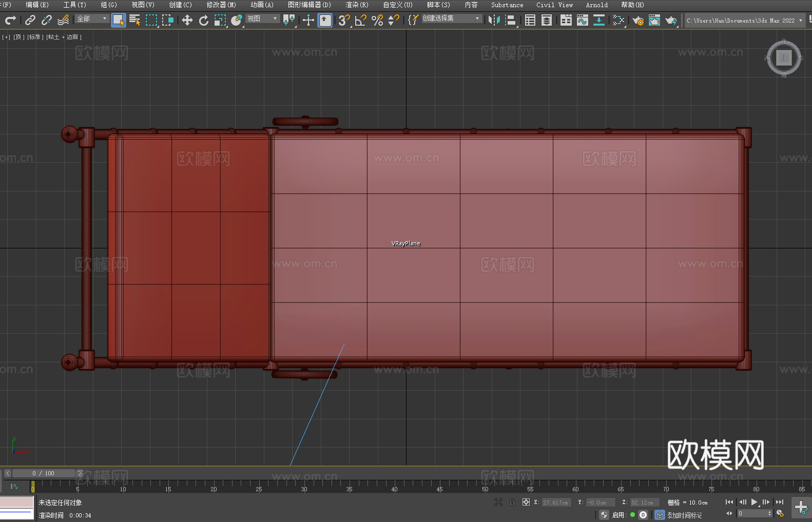The image size is (812, 522).
Task: Open Civil View menu
Action: tap(554, 5)
